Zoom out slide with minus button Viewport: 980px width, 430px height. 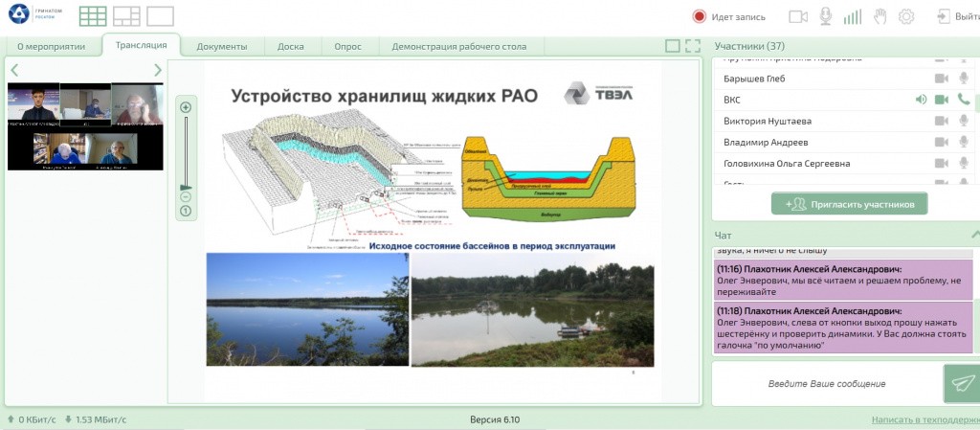point(186,197)
